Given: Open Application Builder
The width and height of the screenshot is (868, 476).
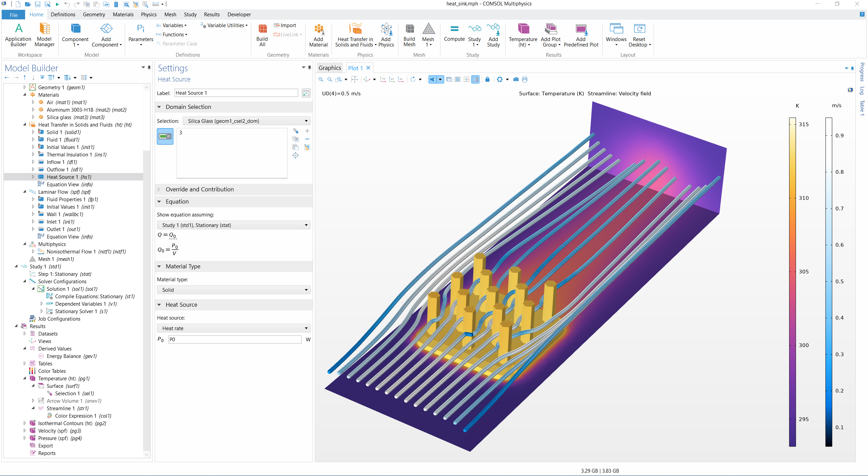Looking at the screenshot, I should click(18, 35).
